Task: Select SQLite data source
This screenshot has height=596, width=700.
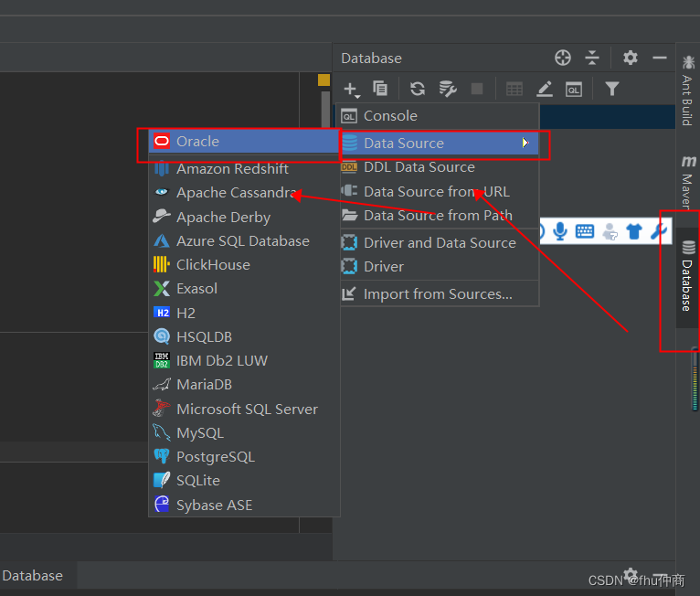Action: click(244, 481)
